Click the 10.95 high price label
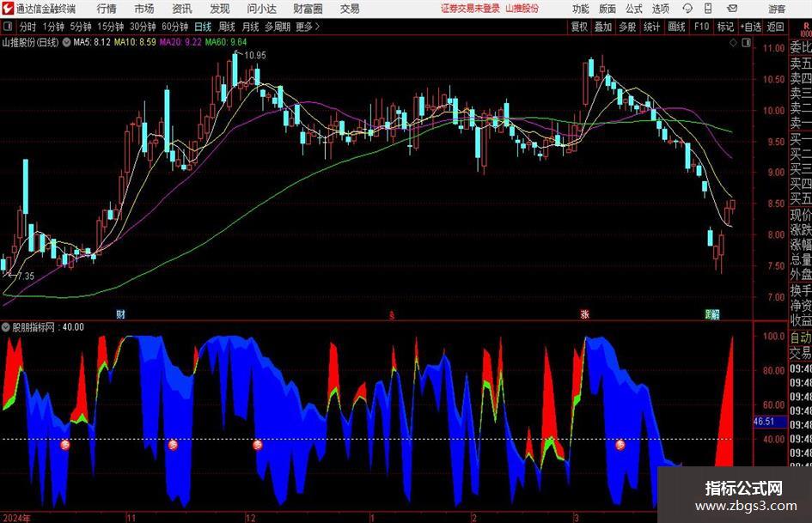The height and width of the screenshot is (523, 812). (255, 55)
